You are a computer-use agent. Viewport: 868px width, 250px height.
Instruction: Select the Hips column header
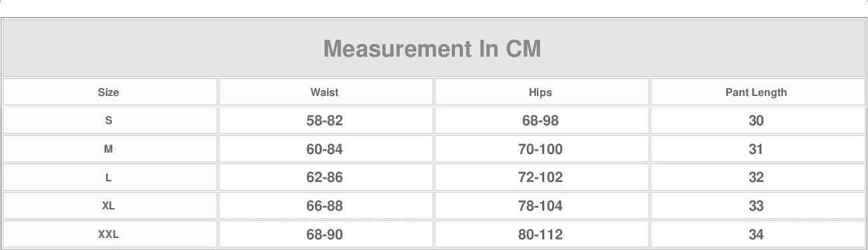[x=540, y=93]
